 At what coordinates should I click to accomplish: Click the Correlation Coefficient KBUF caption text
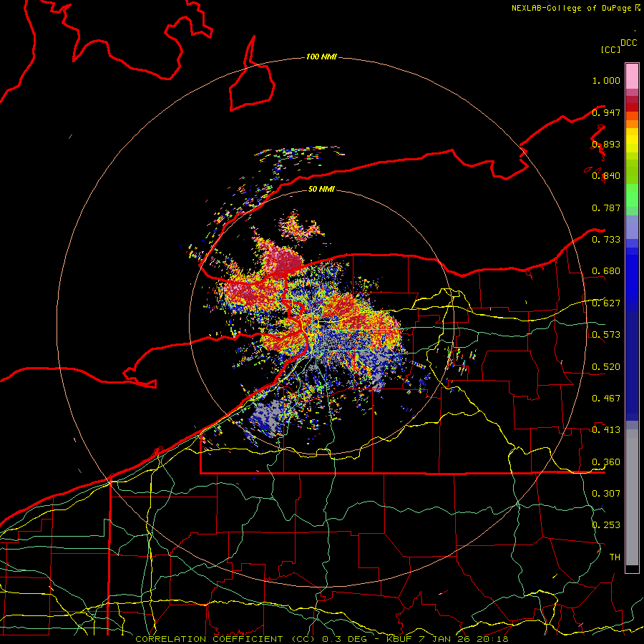click(322, 639)
